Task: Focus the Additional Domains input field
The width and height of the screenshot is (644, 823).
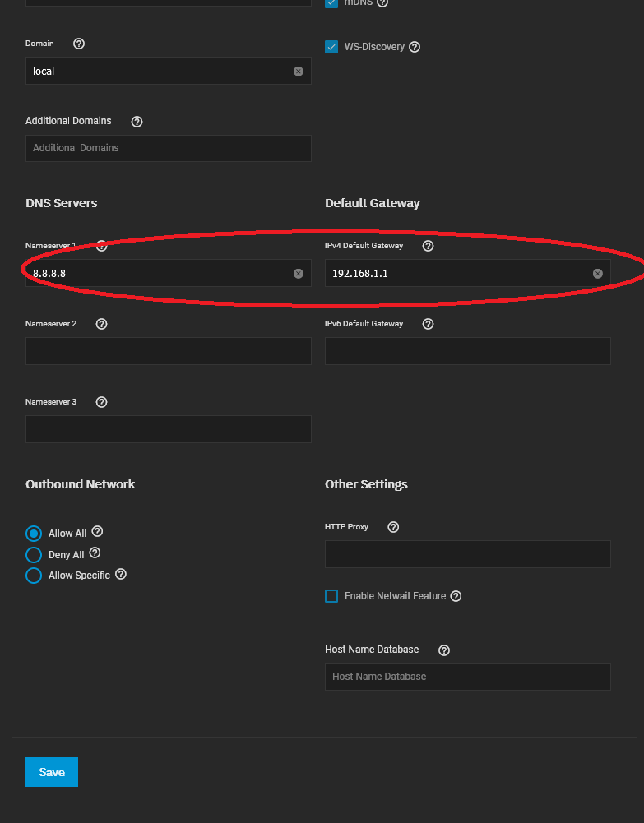Action: point(168,148)
